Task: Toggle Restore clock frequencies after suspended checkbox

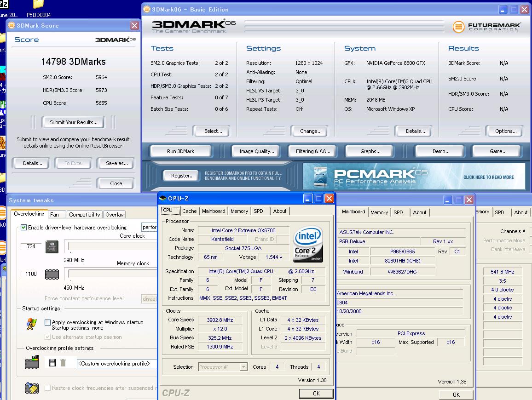Action: pyautogui.click(x=48, y=388)
